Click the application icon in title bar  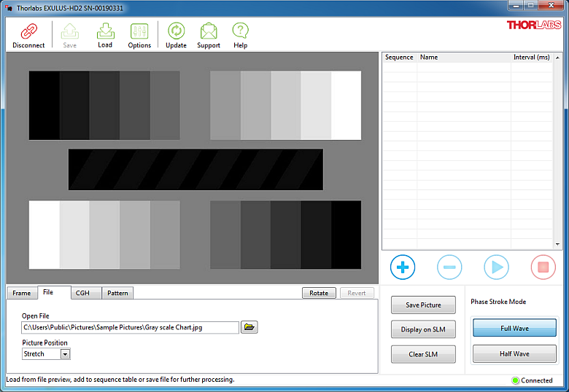[9, 7]
